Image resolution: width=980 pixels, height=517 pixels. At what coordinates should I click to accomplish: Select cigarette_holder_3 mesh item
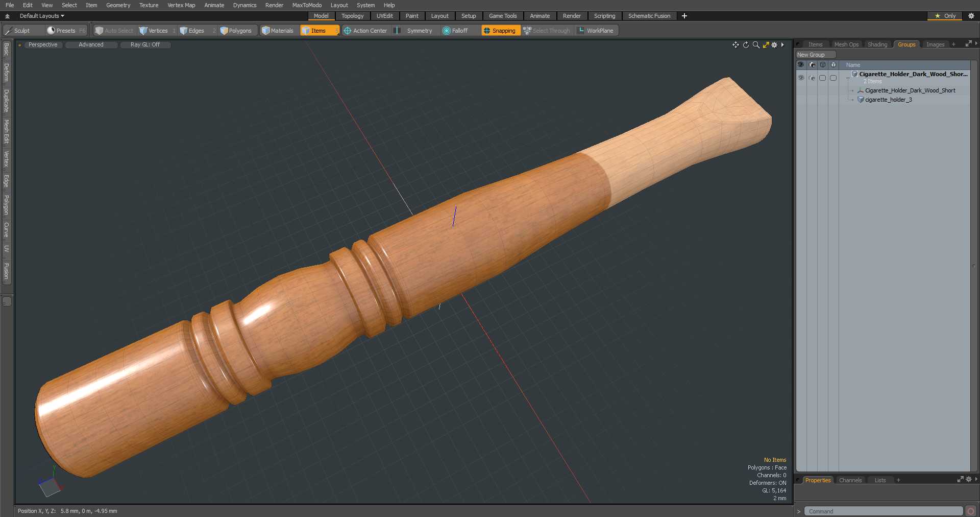tap(888, 100)
